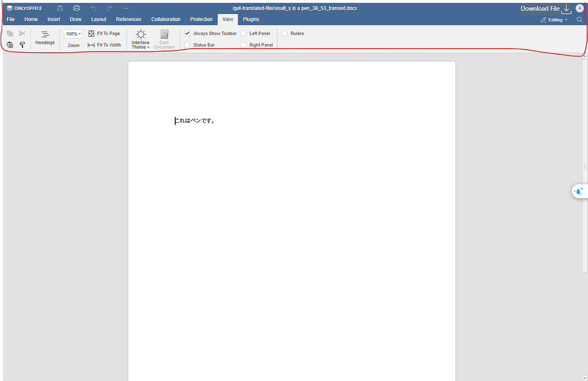Screen dimensions: 588x381
Task: Click the Copy style icon
Action: point(22,45)
